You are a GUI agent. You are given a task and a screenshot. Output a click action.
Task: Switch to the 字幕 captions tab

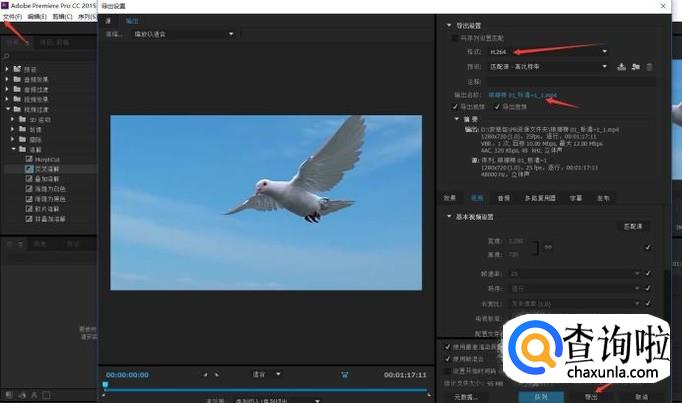576,198
